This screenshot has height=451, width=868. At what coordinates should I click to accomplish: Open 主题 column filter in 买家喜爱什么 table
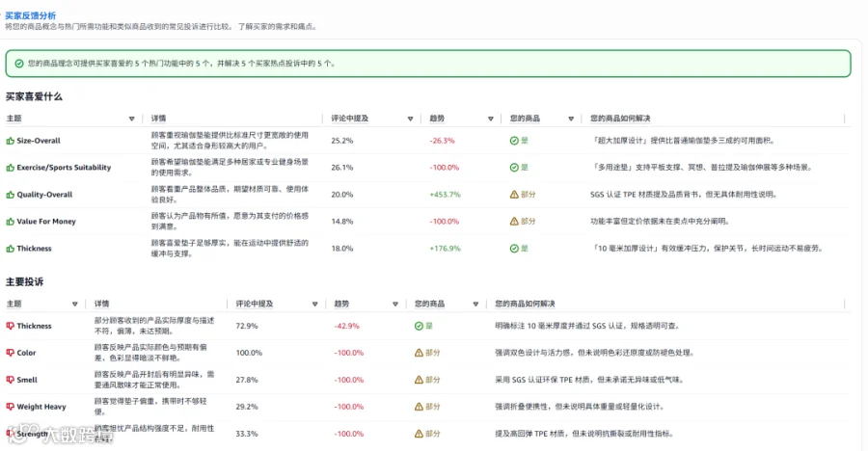click(132, 119)
